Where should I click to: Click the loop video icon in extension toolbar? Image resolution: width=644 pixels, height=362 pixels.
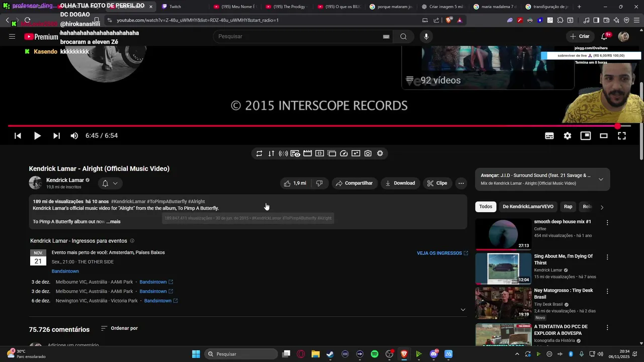[259, 153]
